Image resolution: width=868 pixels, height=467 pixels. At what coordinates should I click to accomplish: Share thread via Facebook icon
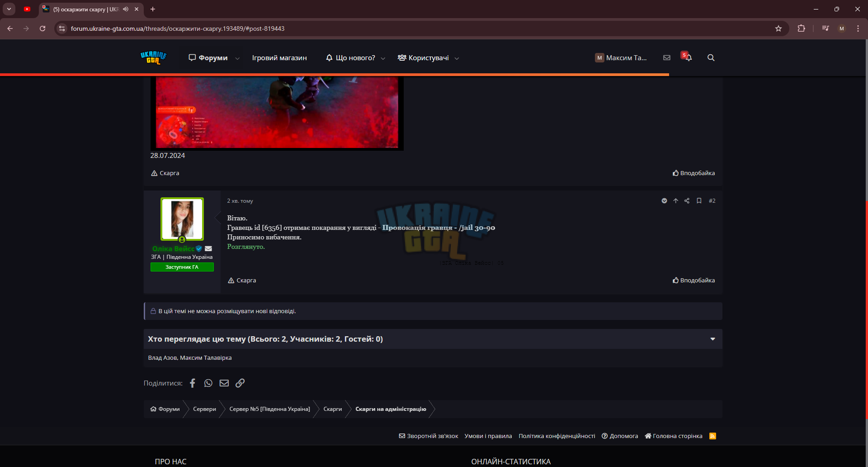click(193, 383)
